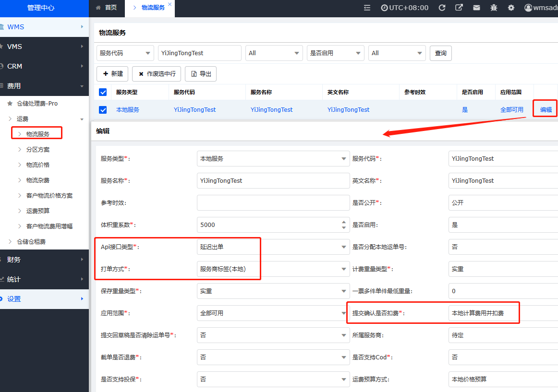Open 仓储仓租费 in sidebar

pos(31,242)
